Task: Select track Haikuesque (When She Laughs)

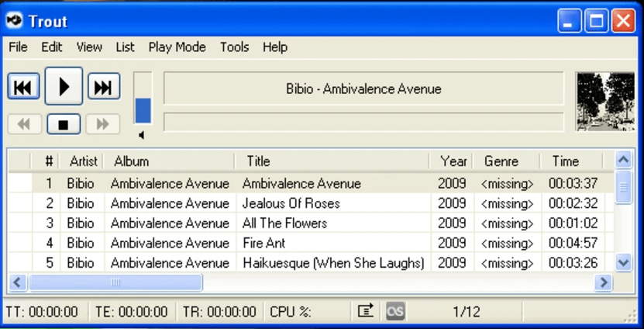Action: [333, 263]
